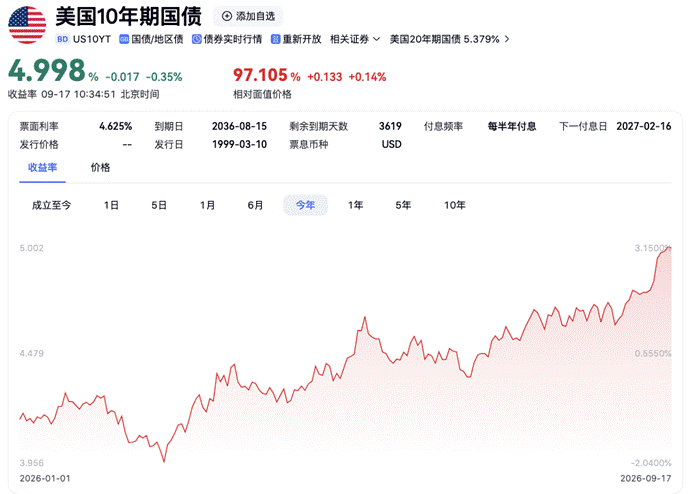The width and height of the screenshot is (691, 494).
Task: Select the 成立至今 time range
Action: point(51,205)
